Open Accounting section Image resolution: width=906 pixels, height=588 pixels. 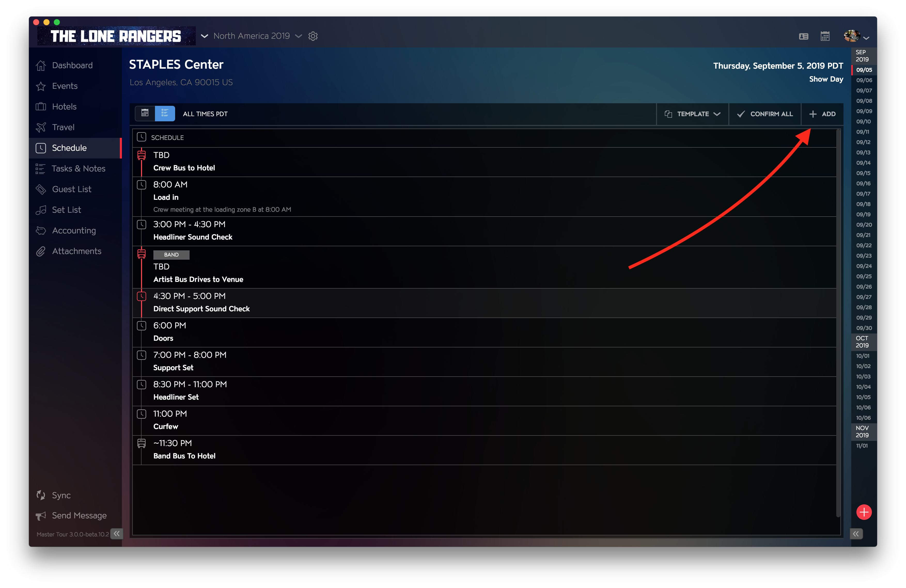coord(75,231)
